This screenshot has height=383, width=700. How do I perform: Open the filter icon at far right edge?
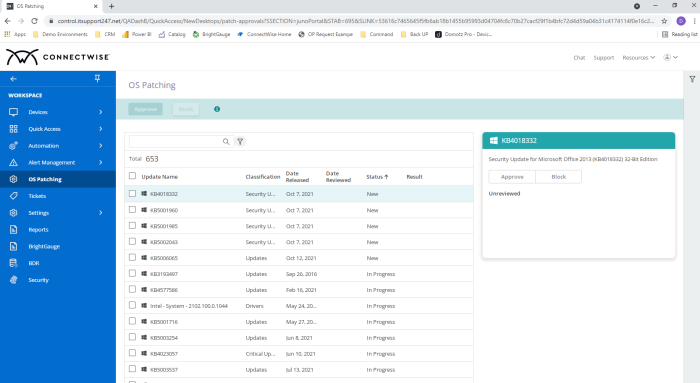(x=692, y=79)
